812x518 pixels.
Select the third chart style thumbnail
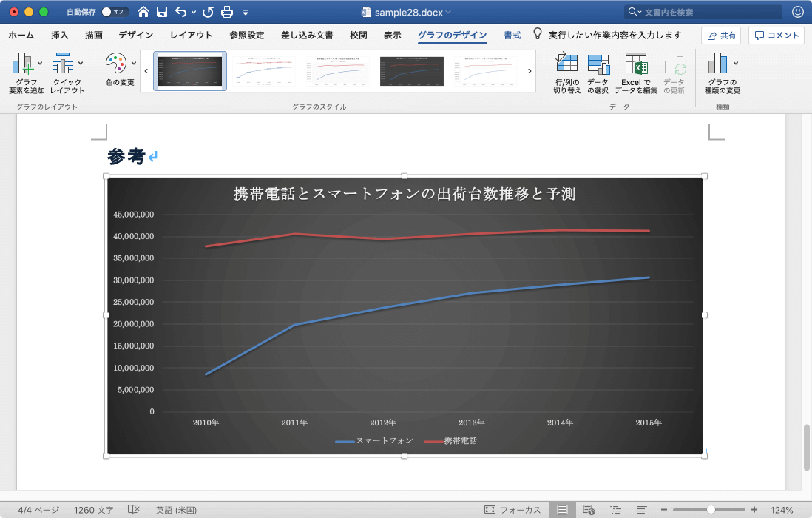tap(338, 71)
